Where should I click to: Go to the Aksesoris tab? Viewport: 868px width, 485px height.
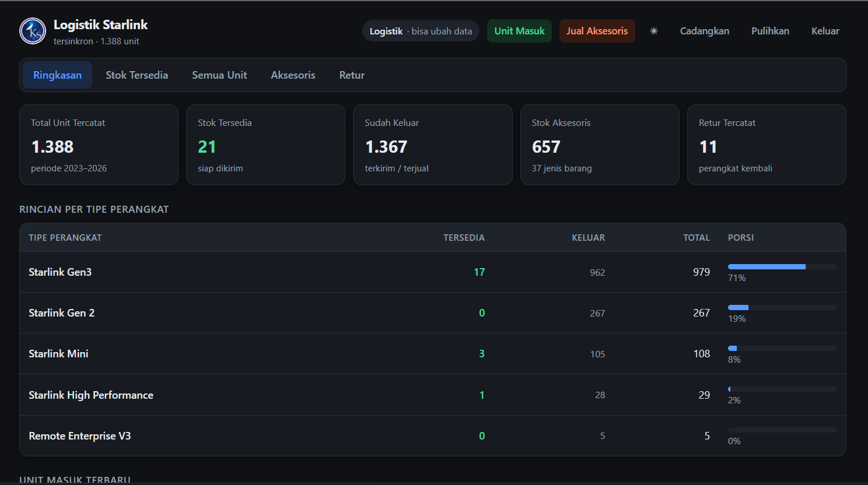(293, 75)
